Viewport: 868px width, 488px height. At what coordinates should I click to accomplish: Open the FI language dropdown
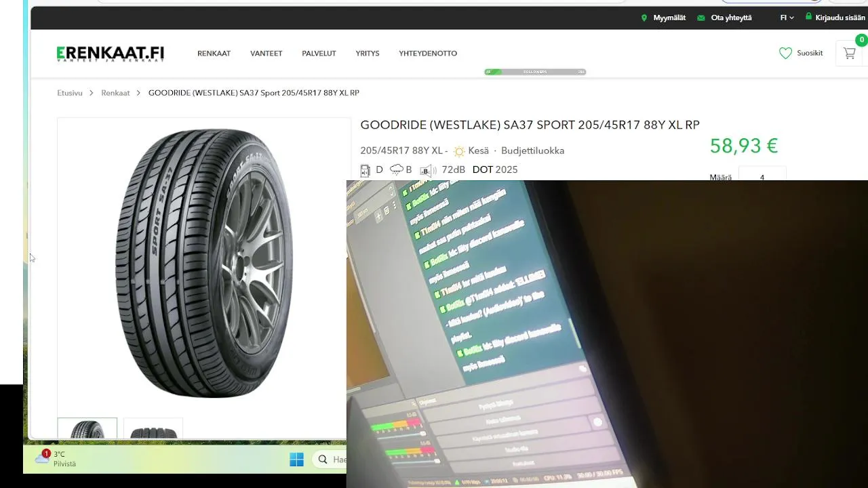(x=787, y=18)
